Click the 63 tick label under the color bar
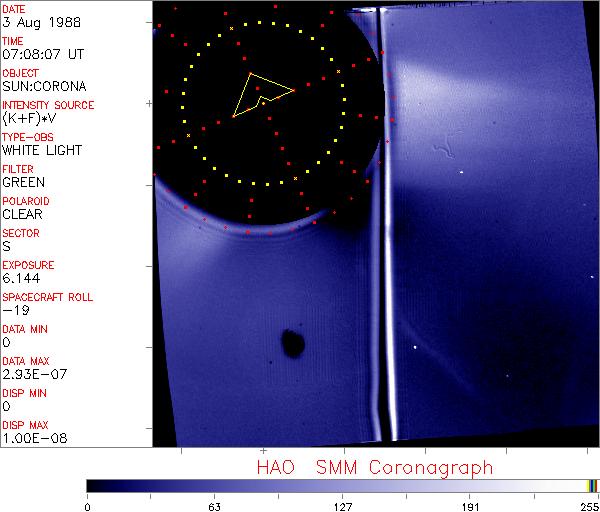 214,505
